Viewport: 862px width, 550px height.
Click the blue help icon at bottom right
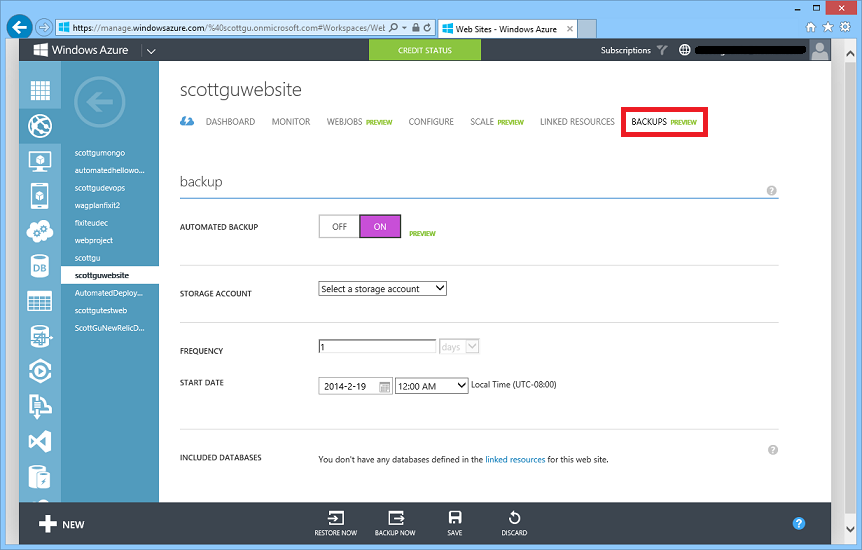click(799, 523)
